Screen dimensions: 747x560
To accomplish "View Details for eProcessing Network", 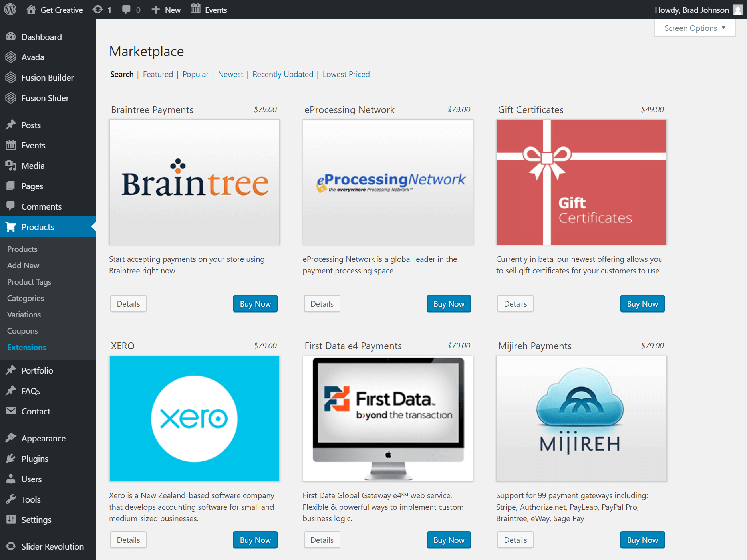I will pyautogui.click(x=322, y=304).
